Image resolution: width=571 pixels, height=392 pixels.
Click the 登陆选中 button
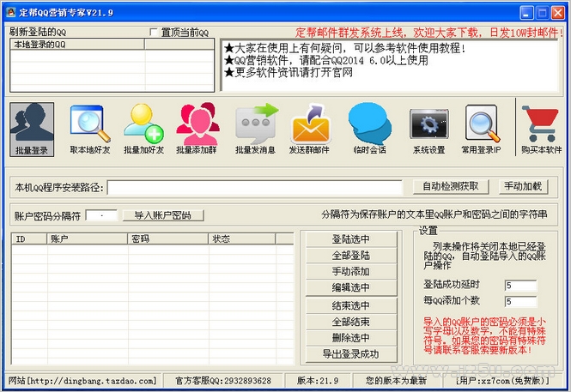(x=351, y=239)
